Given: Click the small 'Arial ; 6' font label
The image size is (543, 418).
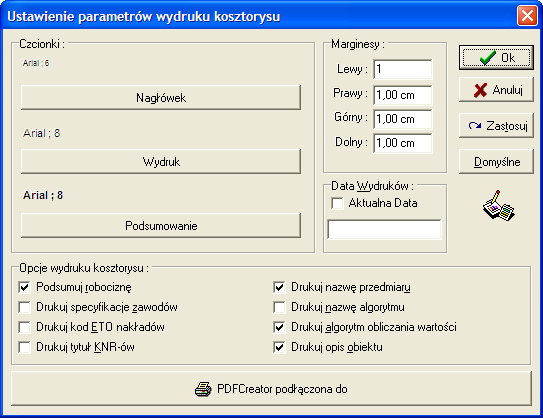Looking at the screenshot, I should click(x=36, y=63).
